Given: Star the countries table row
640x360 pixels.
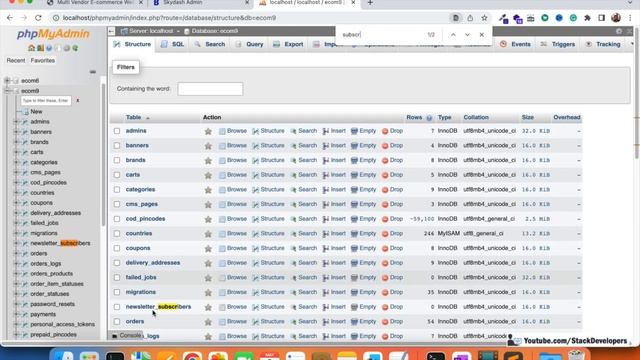Looking at the screenshot, I should click(x=208, y=234).
